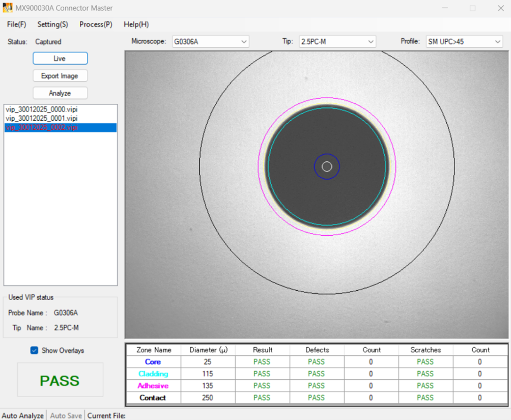511x420 pixels.
Task: Run the Analyze button
Action: pyautogui.click(x=60, y=93)
